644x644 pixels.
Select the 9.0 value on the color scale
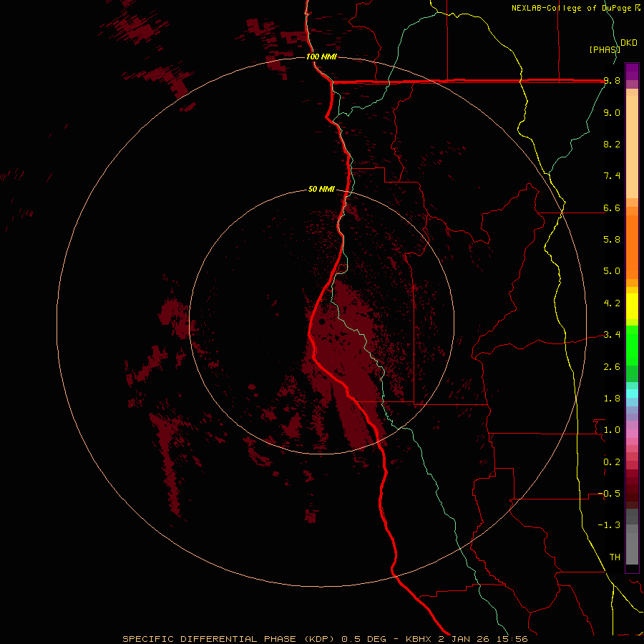coord(612,113)
